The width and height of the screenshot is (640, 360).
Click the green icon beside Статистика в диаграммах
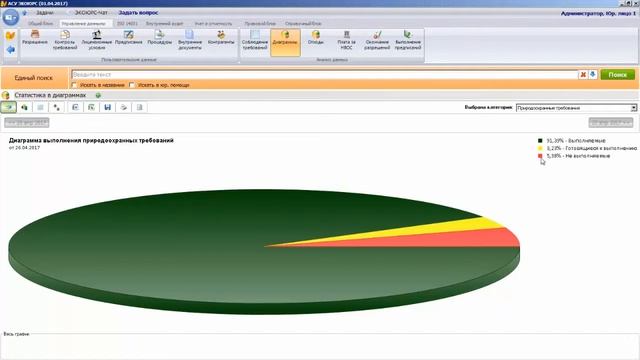[x=98, y=95]
